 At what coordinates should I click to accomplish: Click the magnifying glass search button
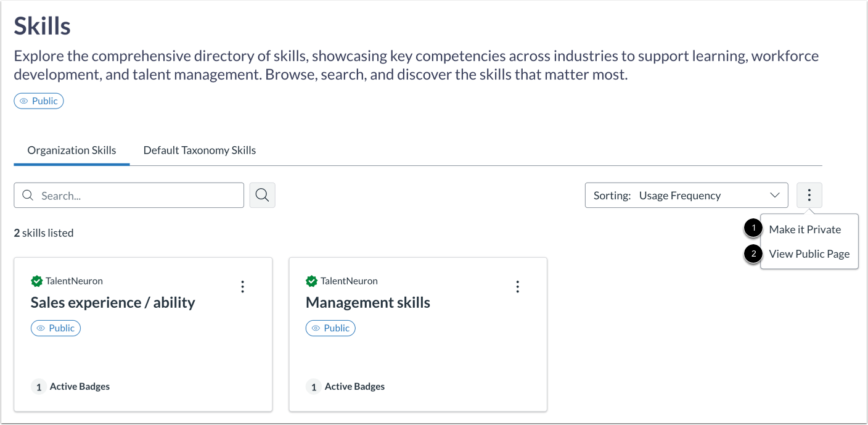(262, 196)
